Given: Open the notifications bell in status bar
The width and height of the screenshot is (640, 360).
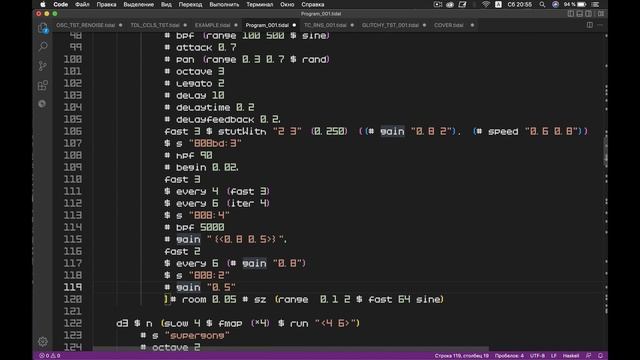Looking at the screenshot, I should 600,356.
